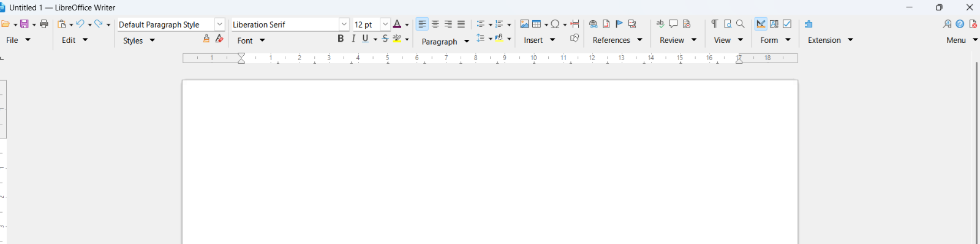The height and width of the screenshot is (244, 980).
Task: Center align the paragraph
Action: [435, 25]
